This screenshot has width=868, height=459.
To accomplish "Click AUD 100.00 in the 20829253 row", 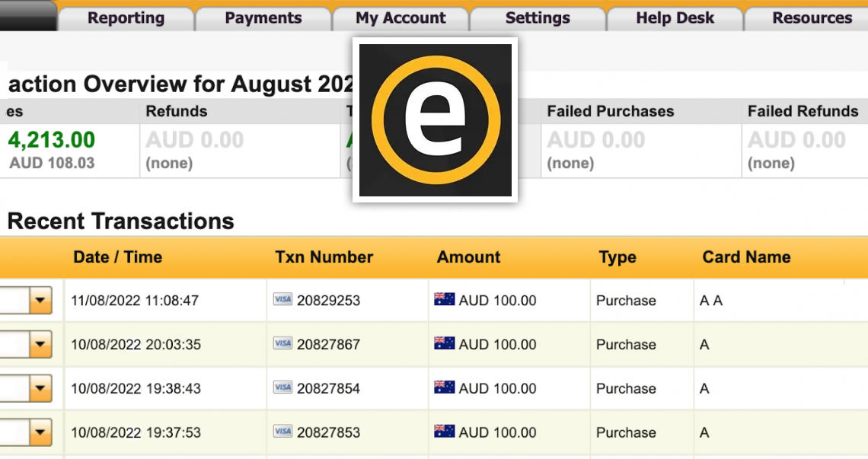I will [x=498, y=301].
